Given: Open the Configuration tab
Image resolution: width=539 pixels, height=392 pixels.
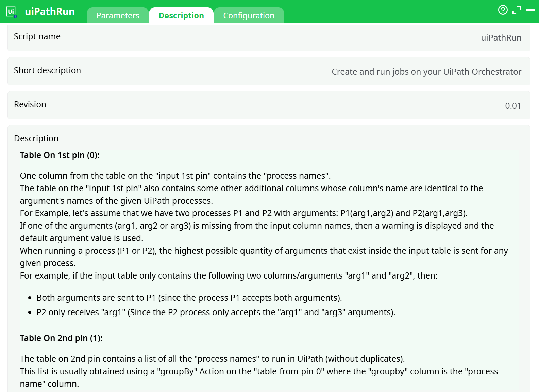Looking at the screenshot, I should pyautogui.click(x=249, y=16).
